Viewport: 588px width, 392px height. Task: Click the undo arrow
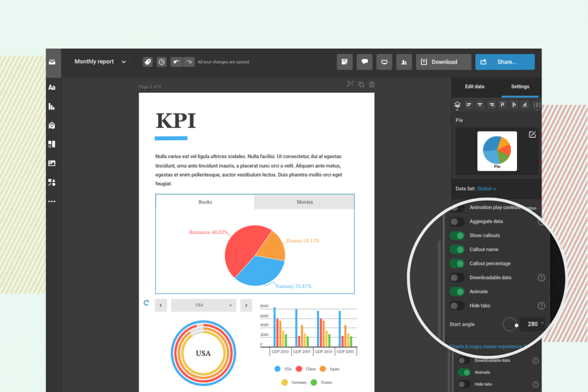176,62
